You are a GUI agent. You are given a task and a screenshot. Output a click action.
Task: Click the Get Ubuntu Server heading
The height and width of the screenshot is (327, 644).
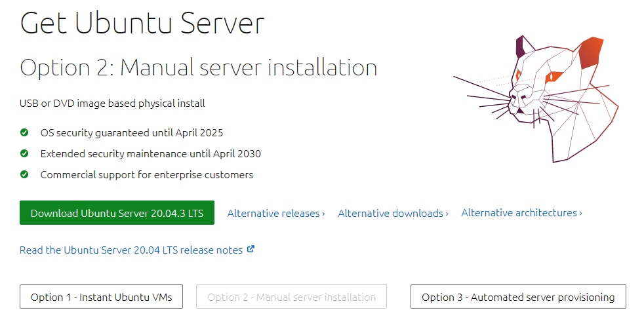click(x=142, y=22)
